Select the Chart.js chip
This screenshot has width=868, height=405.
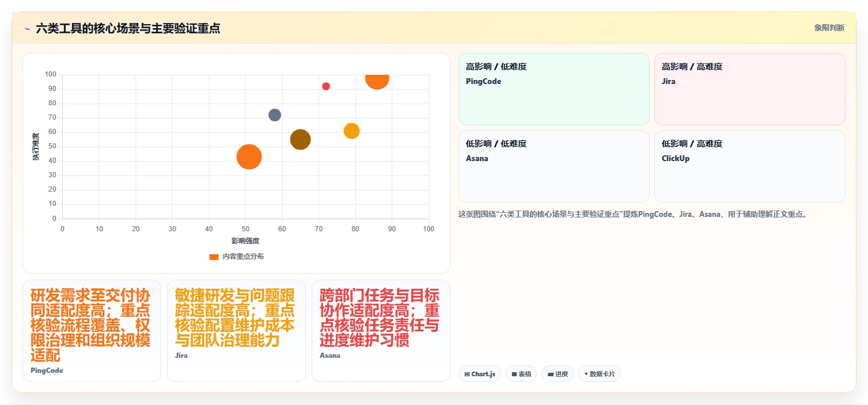click(480, 374)
